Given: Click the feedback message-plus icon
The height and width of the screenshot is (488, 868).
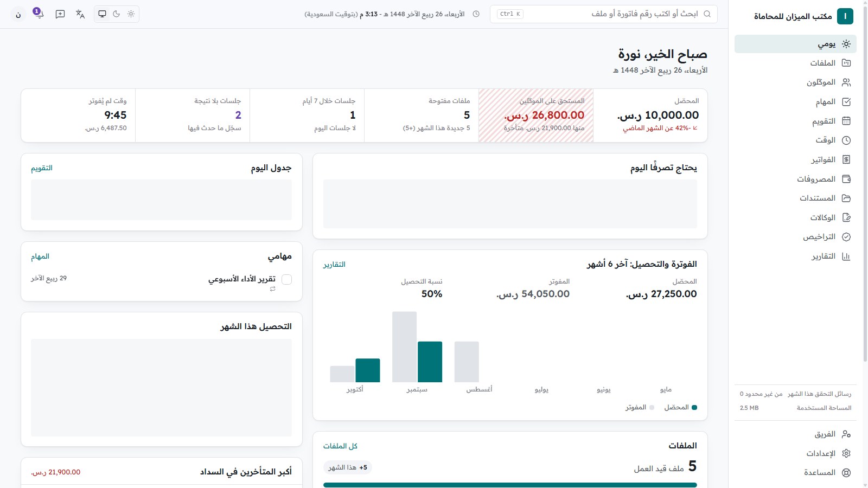Looking at the screenshot, I should coord(60,14).
